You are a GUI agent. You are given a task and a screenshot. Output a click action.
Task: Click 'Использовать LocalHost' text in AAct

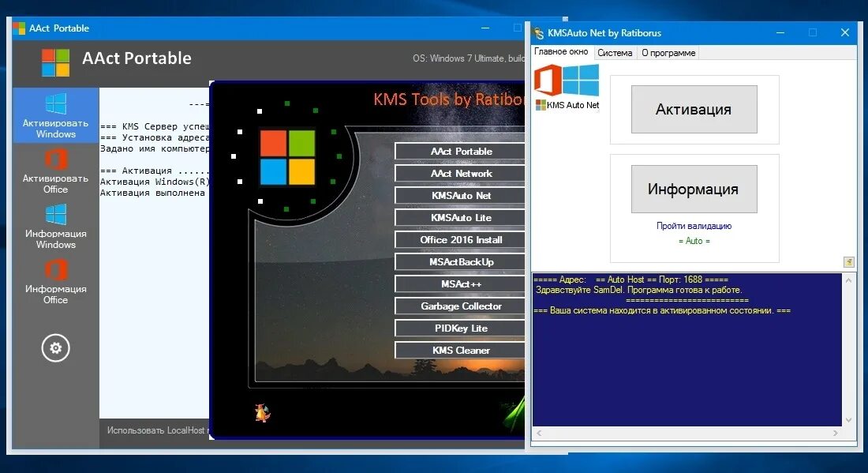[158, 430]
